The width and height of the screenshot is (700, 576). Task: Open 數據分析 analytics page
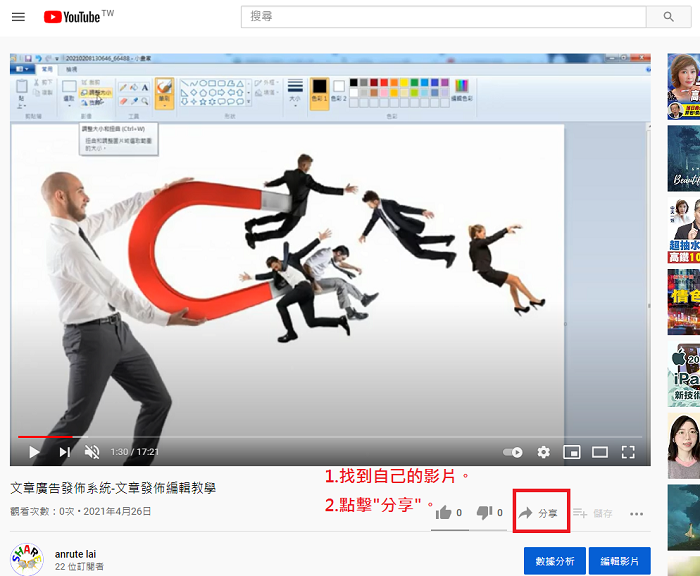pos(554,561)
